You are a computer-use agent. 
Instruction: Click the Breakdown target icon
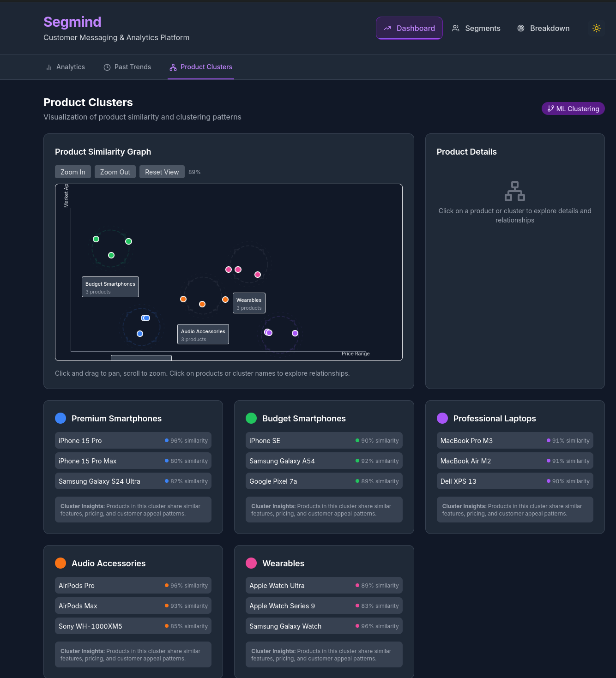[x=521, y=28]
